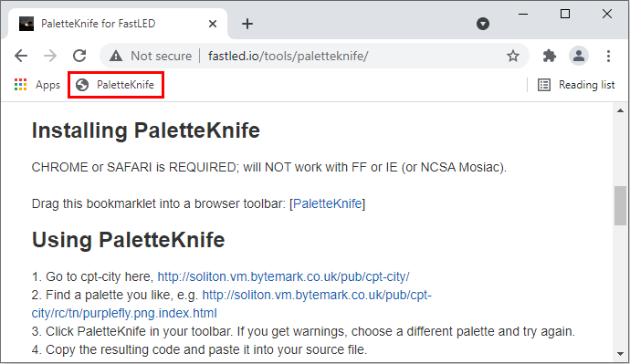Reload the page with the refresh icon

tap(79, 56)
